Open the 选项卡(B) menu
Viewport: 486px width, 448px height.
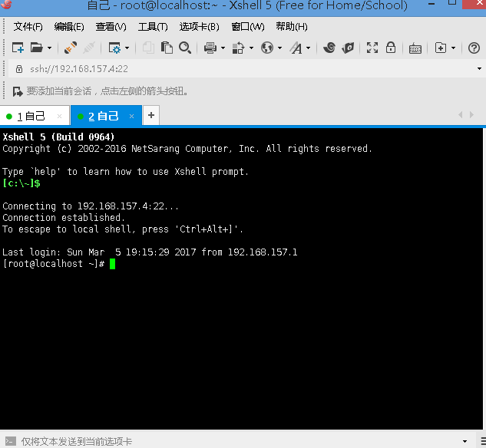pos(199,27)
